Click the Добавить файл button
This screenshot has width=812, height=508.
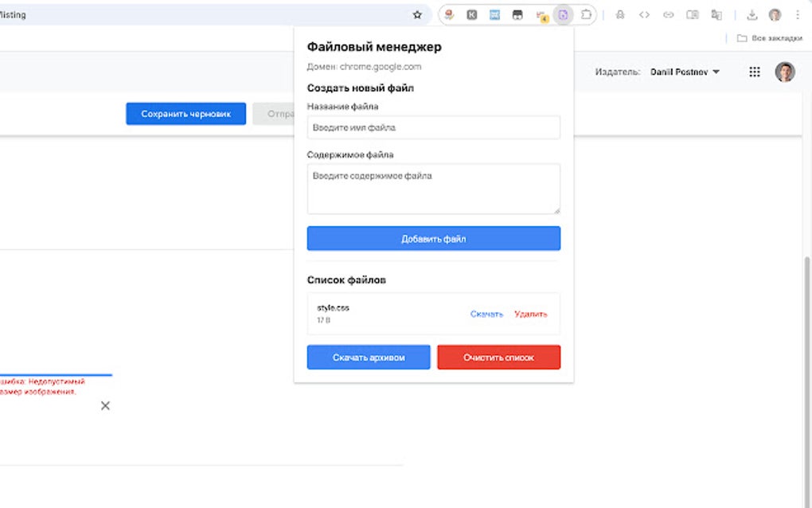[x=433, y=238]
